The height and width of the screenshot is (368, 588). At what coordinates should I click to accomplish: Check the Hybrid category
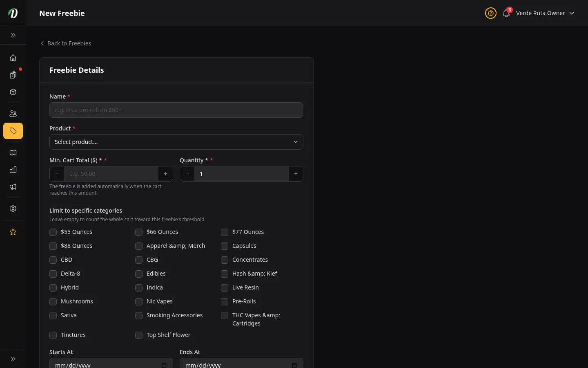(x=53, y=288)
